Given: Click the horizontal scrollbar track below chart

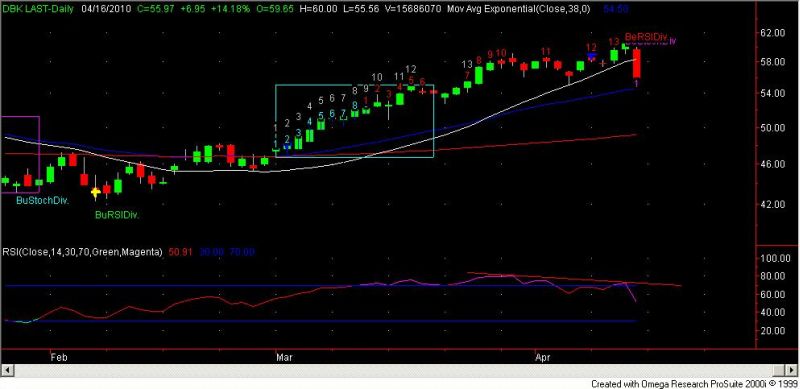Looking at the screenshot, I should tap(392, 370).
